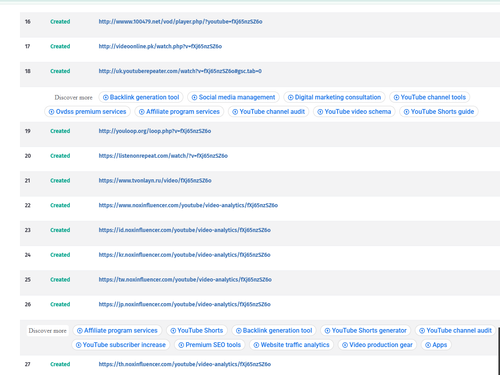Viewport: 500px width, 375px height.
Task: Click the arrow icon on Digital marketing consultation chip
Action: [290, 98]
